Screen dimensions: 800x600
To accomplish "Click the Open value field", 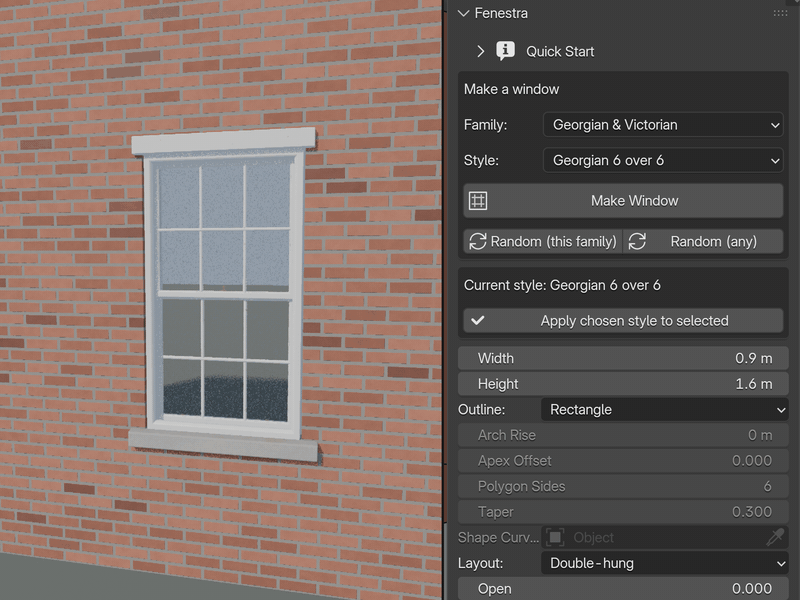I will (x=623, y=588).
